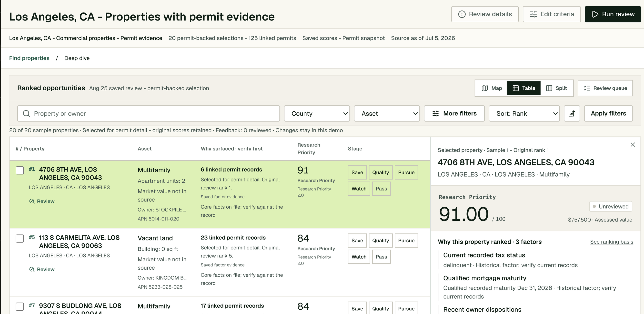Screen dimensions: 644x314
Task: Pass on the 4706 8TH AVE property
Action: [x=381, y=189]
